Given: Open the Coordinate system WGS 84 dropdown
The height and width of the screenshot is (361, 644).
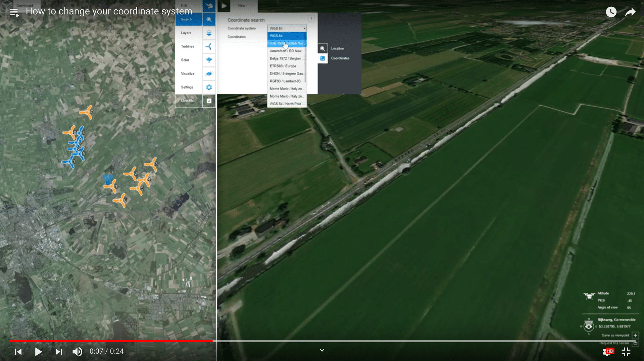Looking at the screenshot, I should click(x=287, y=29).
